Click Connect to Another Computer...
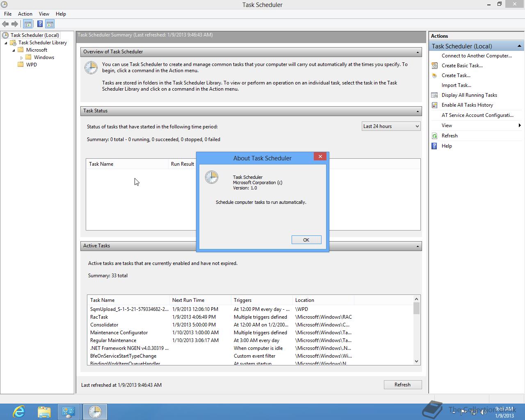 coord(477,56)
